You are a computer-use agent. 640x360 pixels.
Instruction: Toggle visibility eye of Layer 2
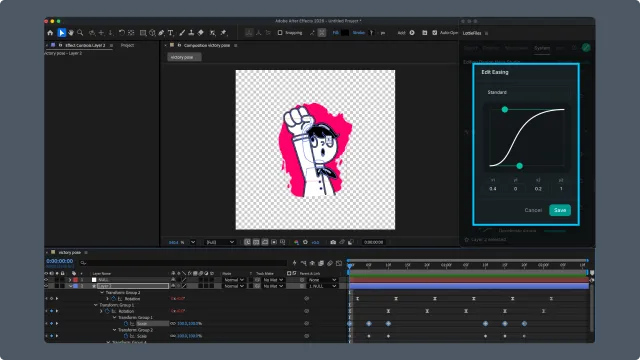(46, 286)
